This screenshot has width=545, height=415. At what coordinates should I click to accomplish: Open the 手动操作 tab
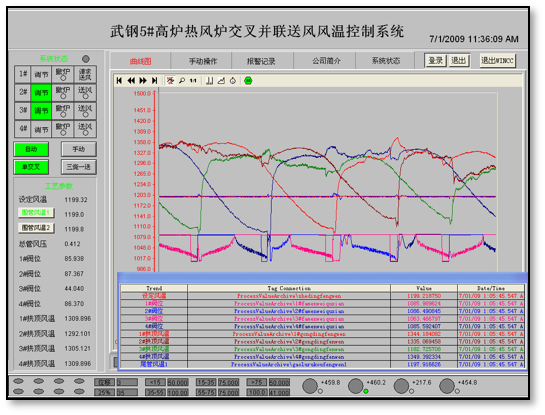(203, 61)
